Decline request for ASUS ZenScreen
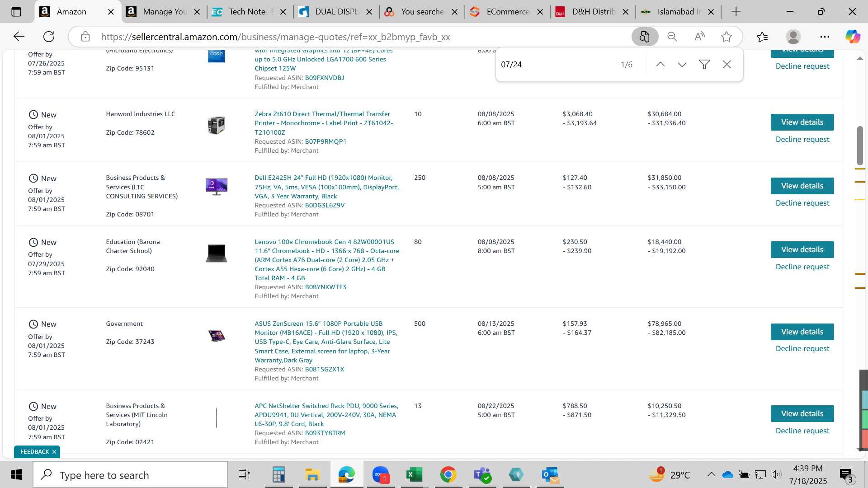The width and height of the screenshot is (868, 488). [x=802, y=348]
